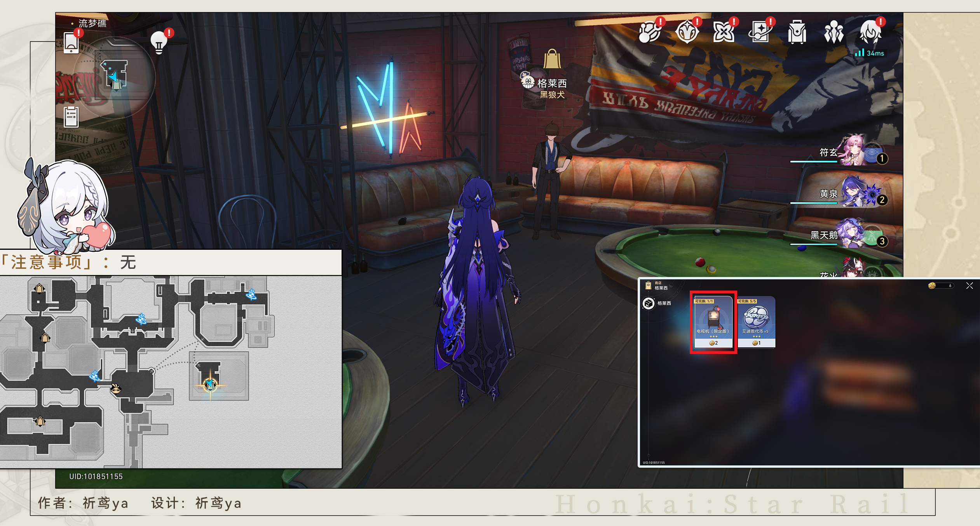Click the UID:101851155 text under the map
This screenshot has height=526, width=980.
tap(96, 476)
